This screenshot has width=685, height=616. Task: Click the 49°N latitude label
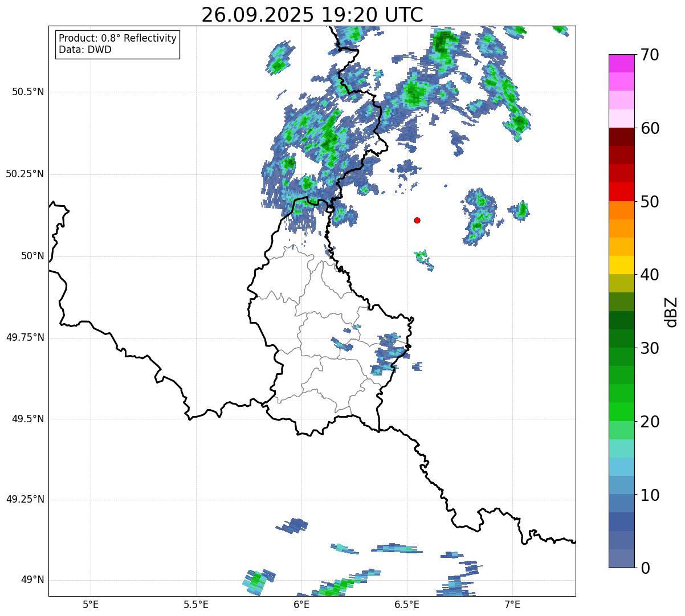(x=32, y=580)
